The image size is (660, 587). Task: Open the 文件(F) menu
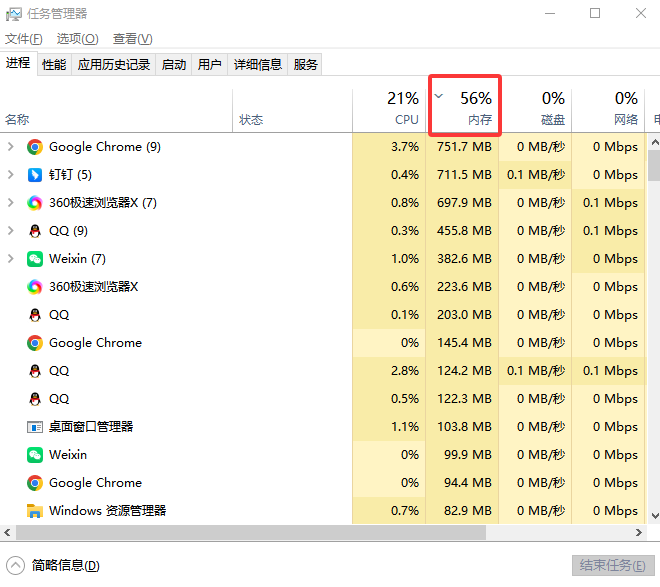tap(24, 39)
